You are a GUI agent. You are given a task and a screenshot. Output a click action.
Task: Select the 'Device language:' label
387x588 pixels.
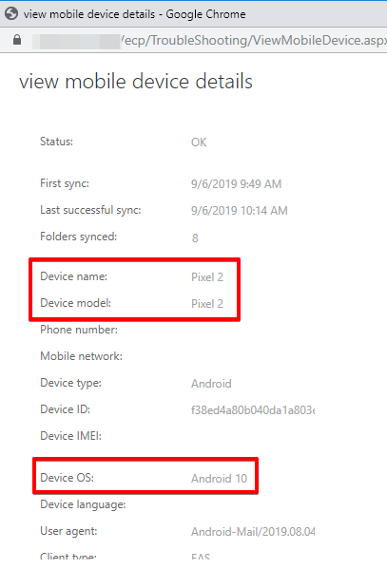[83, 504]
